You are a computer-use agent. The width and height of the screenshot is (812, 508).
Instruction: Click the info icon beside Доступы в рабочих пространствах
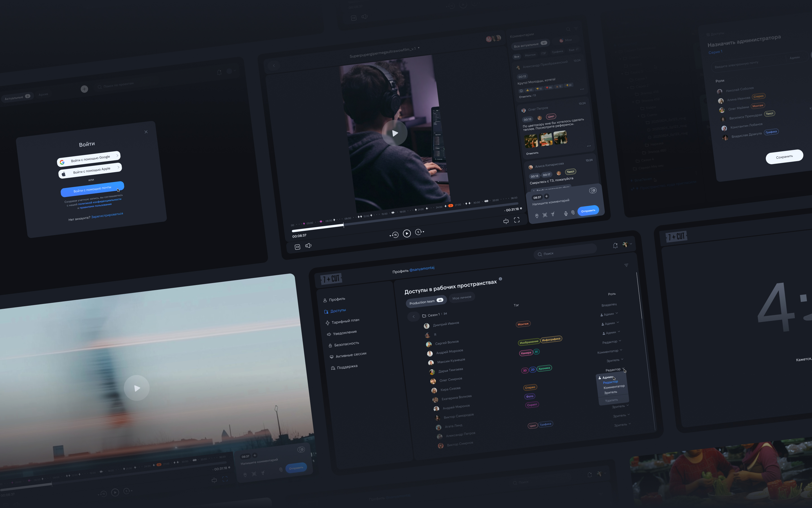tap(500, 279)
